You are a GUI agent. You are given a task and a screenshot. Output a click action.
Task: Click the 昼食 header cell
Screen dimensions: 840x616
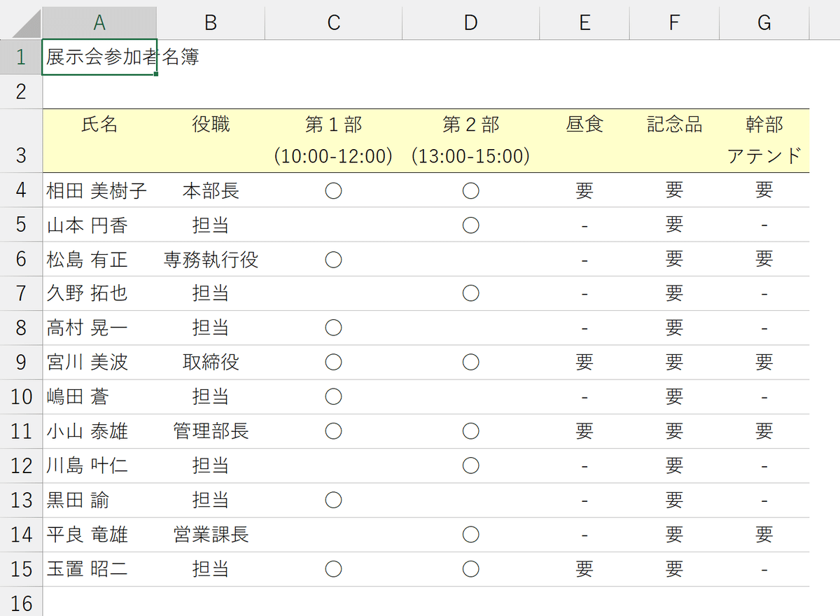pos(584,141)
